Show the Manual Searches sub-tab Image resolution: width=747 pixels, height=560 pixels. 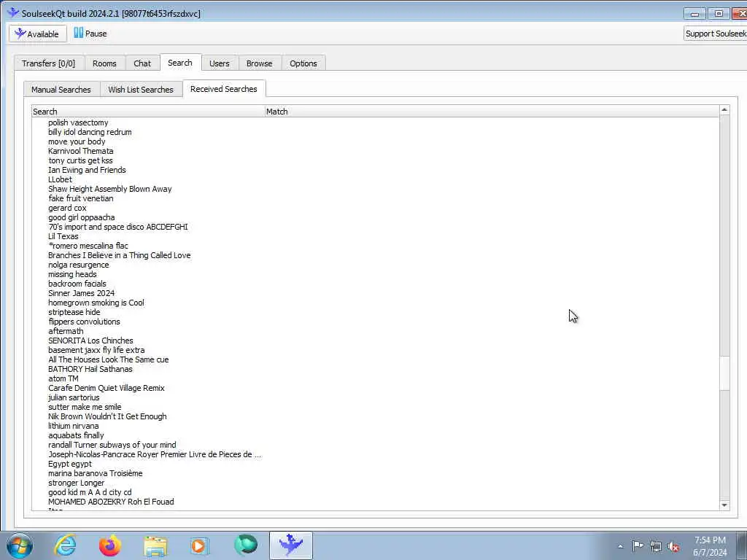pos(61,90)
